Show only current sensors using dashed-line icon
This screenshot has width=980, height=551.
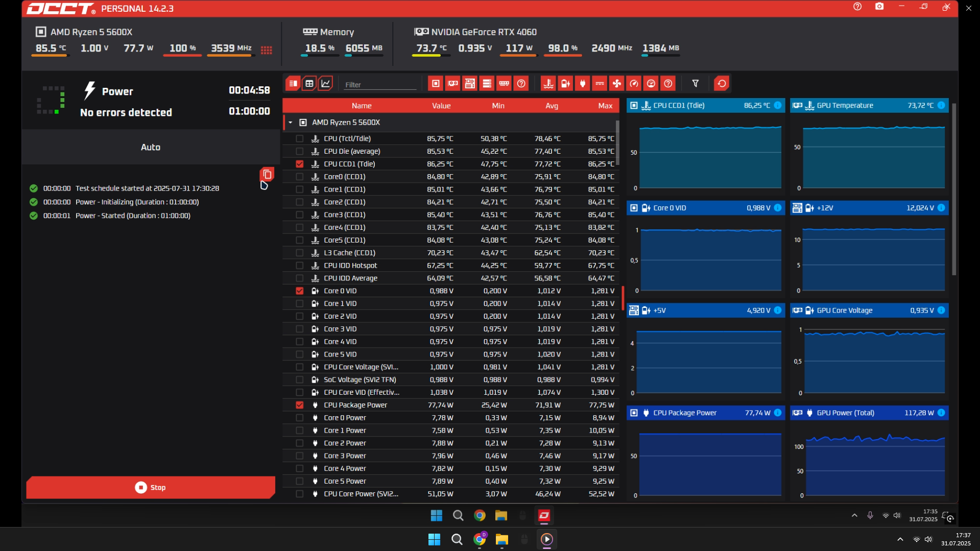(600, 84)
